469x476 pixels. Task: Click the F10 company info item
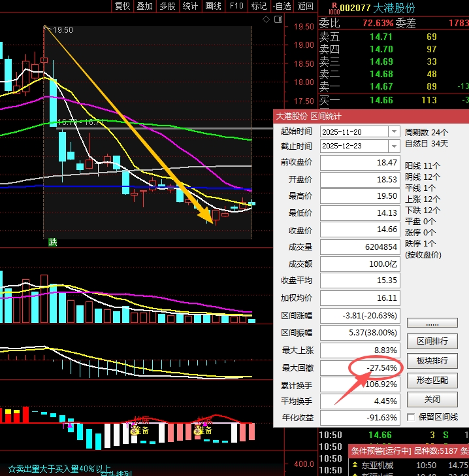coord(236,6)
